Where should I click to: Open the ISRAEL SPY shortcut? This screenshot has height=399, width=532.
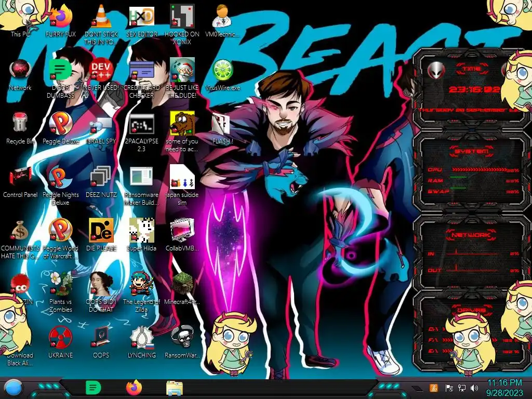click(101, 128)
